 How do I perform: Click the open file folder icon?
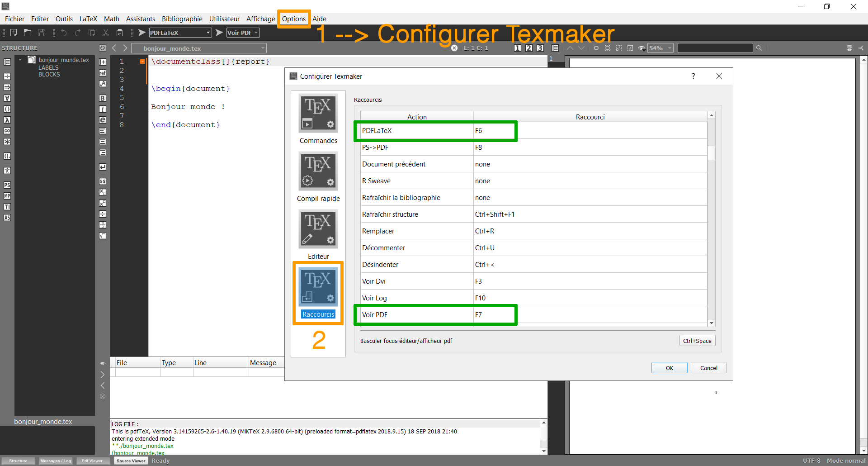[x=28, y=33]
